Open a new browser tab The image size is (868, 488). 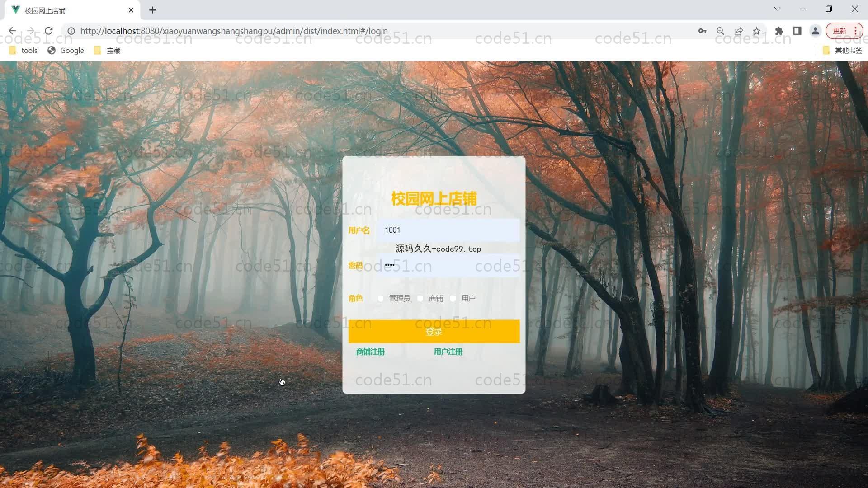click(x=152, y=10)
